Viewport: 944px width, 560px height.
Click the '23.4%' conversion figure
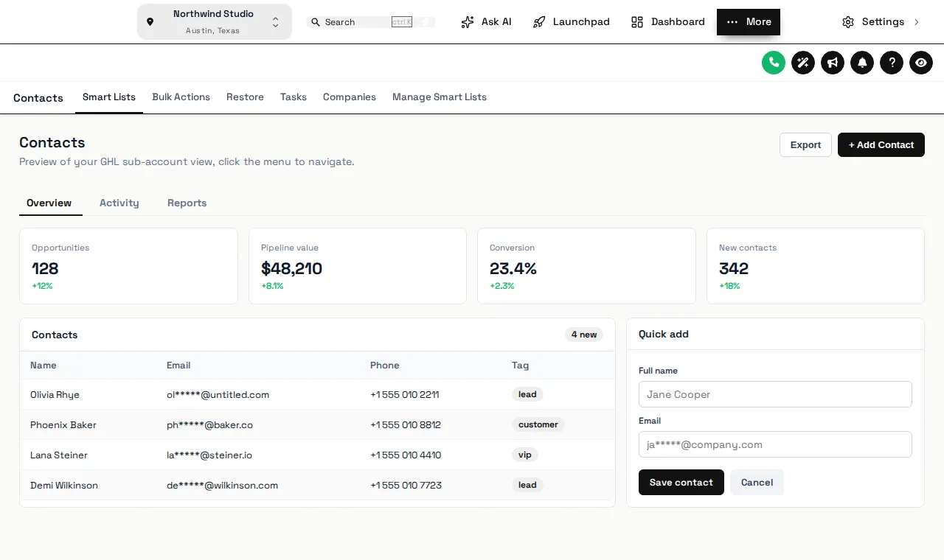pos(513,269)
